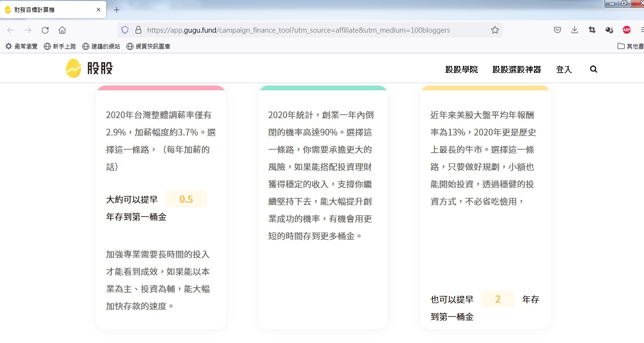Image resolution: width=644 pixels, height=343 pixels.
Task: Click paragraph starting 近年來美股大盤
Action: point(483,159)
